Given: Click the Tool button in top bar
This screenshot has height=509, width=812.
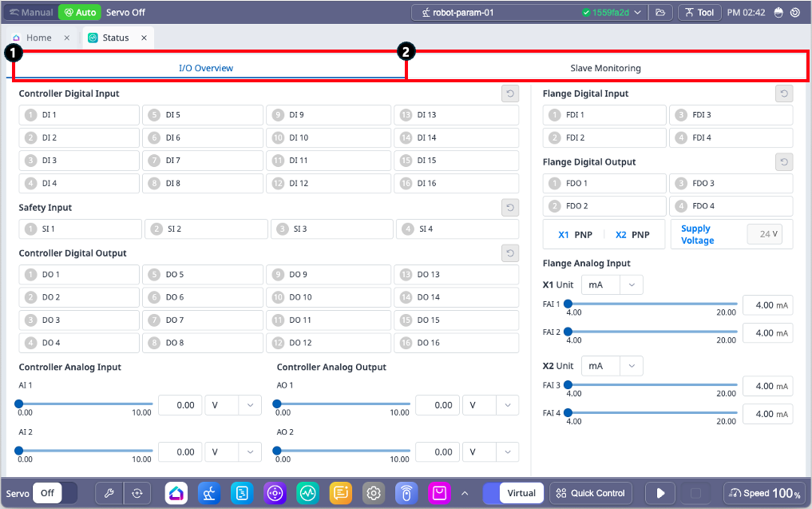Looking at the screenshot, I should [x=698, y=13].
